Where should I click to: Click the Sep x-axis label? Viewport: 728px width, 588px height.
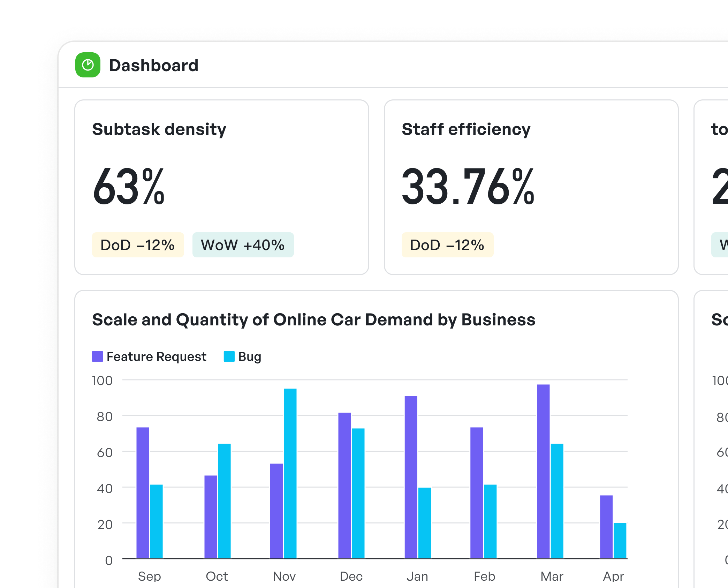[150, 577]
